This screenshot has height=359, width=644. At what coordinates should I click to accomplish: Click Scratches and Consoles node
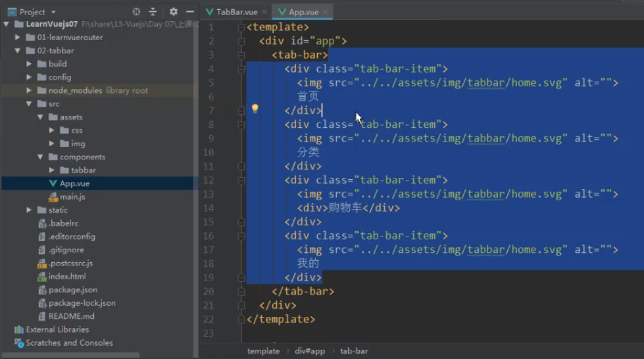tap(70, 343)
